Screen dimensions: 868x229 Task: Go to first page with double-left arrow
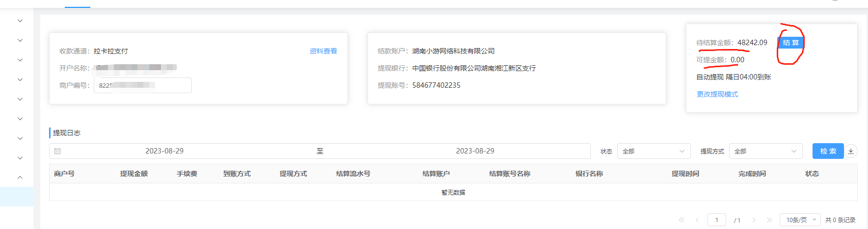(682, 220)
